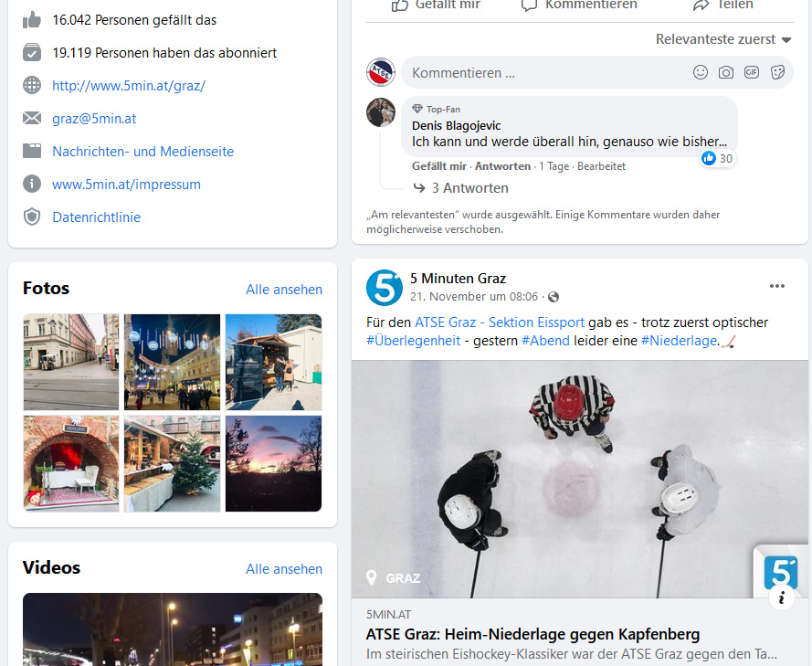Open article headline ATSE Graz: Heim-Niederlage gegen Kapfenberg
This screenshot has width=812, height=666.
[x=533, y=634]
